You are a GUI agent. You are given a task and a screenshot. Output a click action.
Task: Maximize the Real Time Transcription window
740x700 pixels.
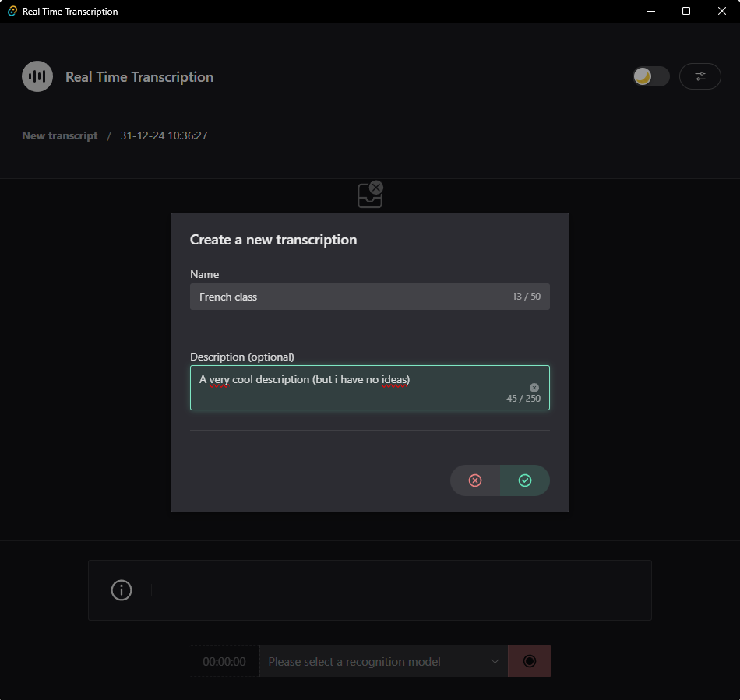tap(686, 12)
